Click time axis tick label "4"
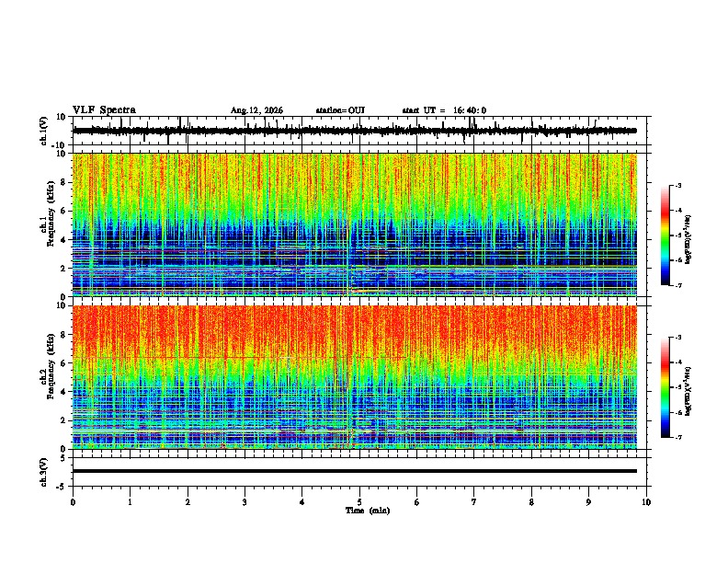728x563 pixels. [302, 502]
